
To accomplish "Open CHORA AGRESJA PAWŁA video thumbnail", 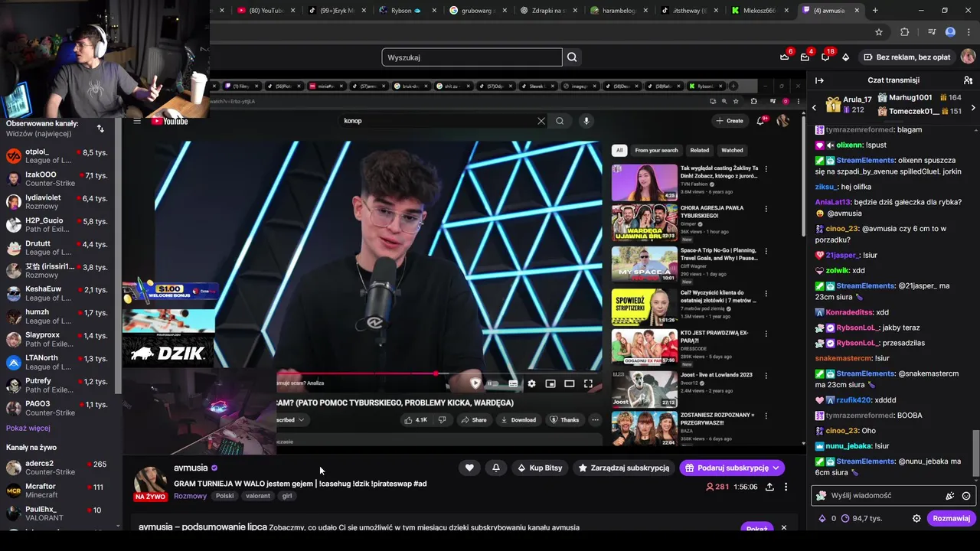I will click(644, 223).
